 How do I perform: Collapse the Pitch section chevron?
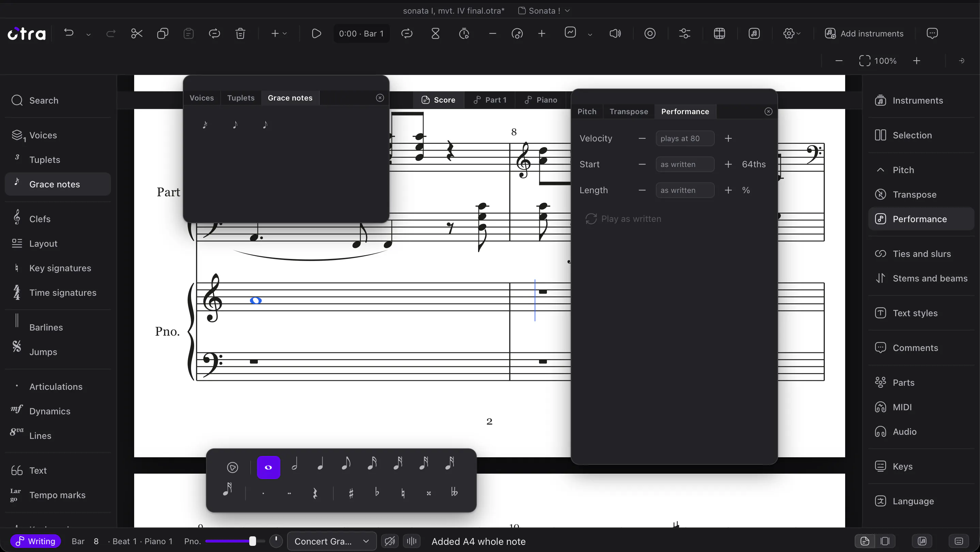[880, 170]
